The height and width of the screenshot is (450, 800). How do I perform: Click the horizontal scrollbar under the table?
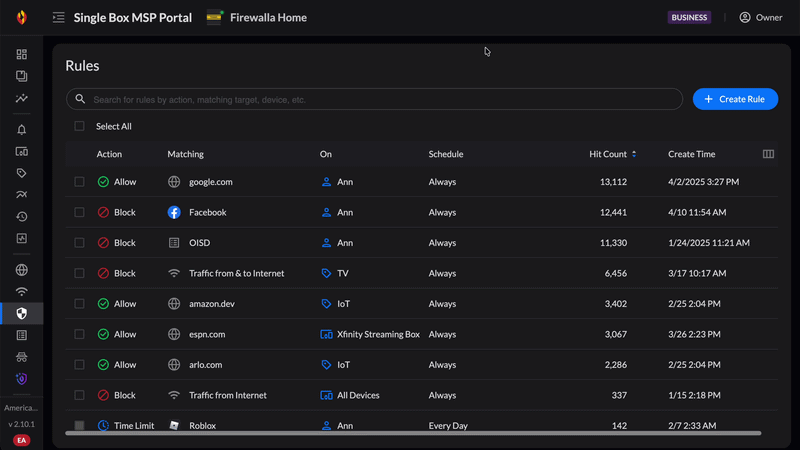coord(414,433)
